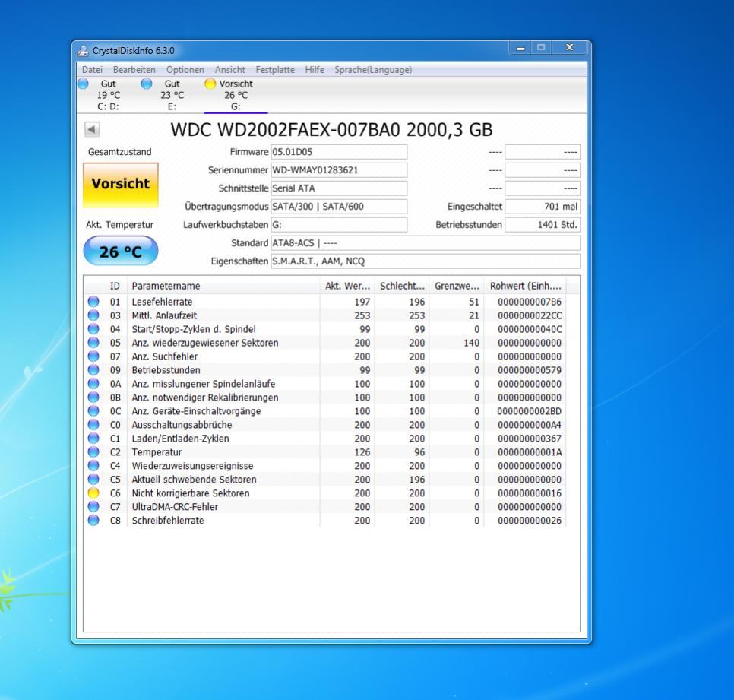
Task: Click the ID column header
Action: 115,286
